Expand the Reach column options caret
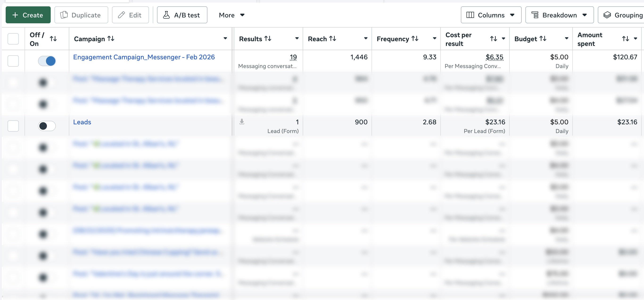The width and height of the screenshot is (644, 300). point(366,38)
